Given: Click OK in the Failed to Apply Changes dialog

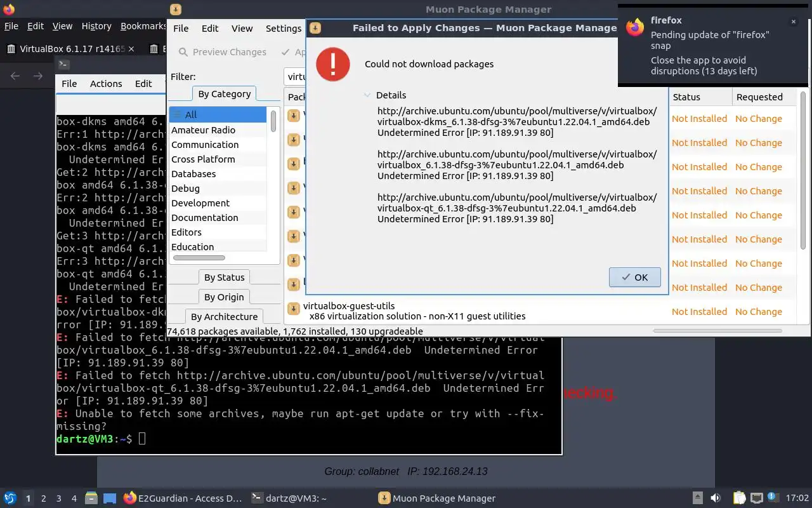Looking at the screenshot, I should coord(634,277).
